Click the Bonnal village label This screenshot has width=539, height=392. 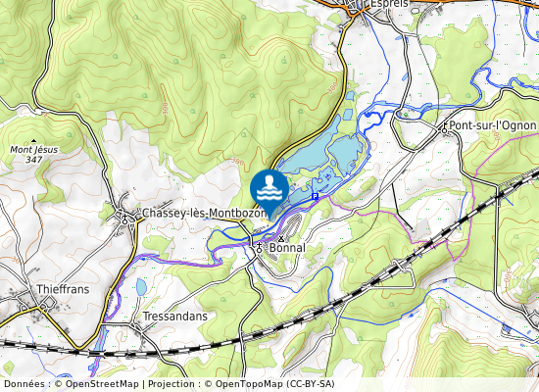[287, 248]
